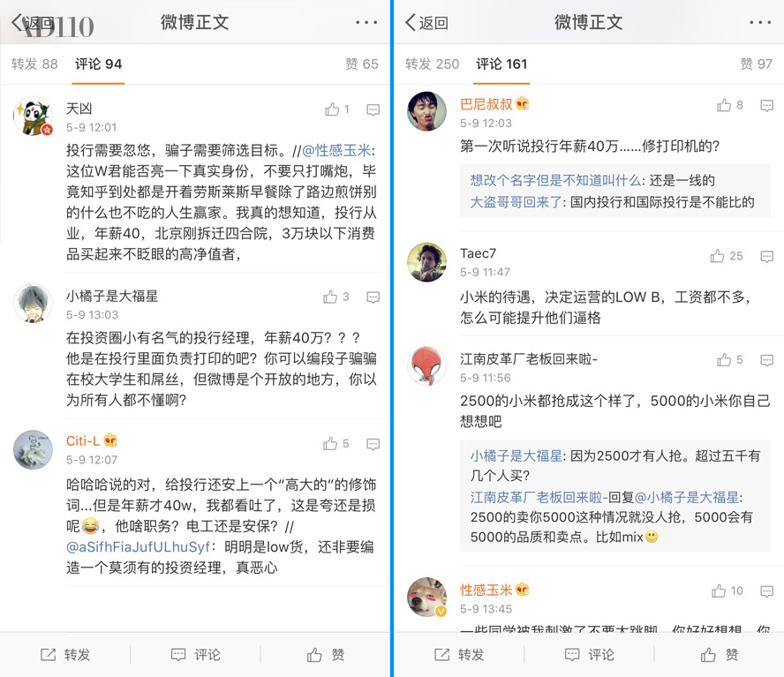Viewport: 784px width, 677px height.
Task: Go back using right panel's 返回 arrow
Action: pyautogui.click(x=426, y=22)
